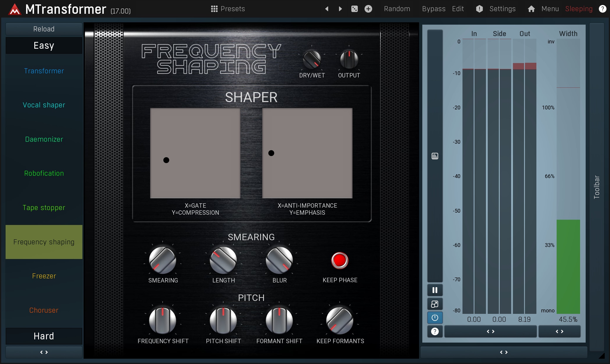
Task: Click the Reload button
Action: pyautogui.click(x=44, y=29)
